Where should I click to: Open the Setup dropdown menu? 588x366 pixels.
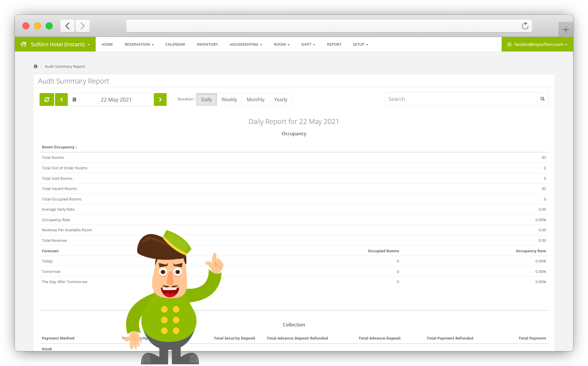[361, 44]
